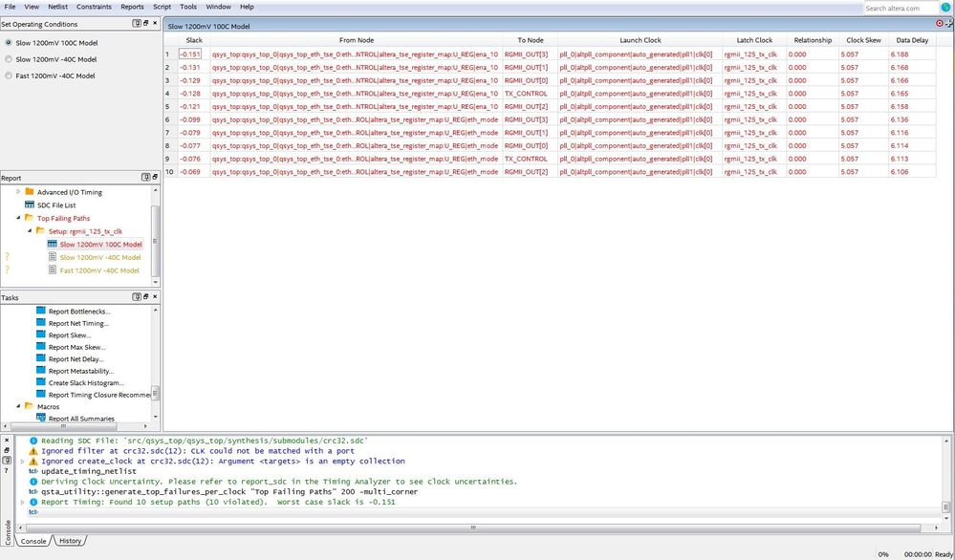
Task: Click the red stop icon in report header
Action: click(939, 23)
